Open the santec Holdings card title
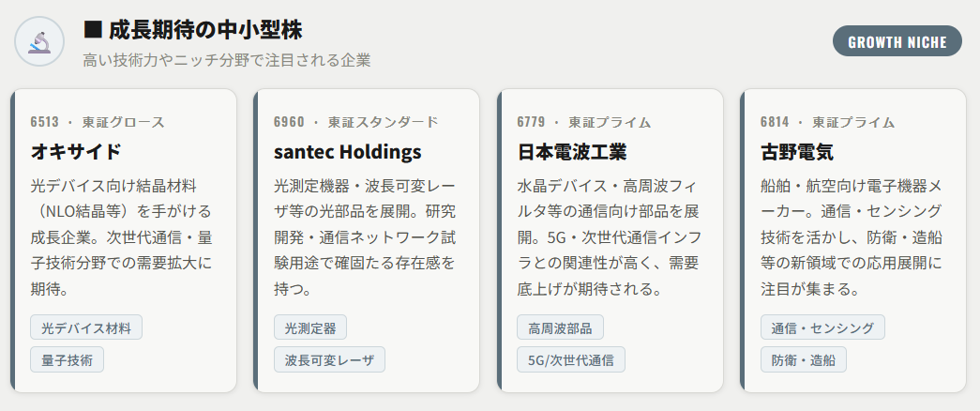 (x=348, y=152)
